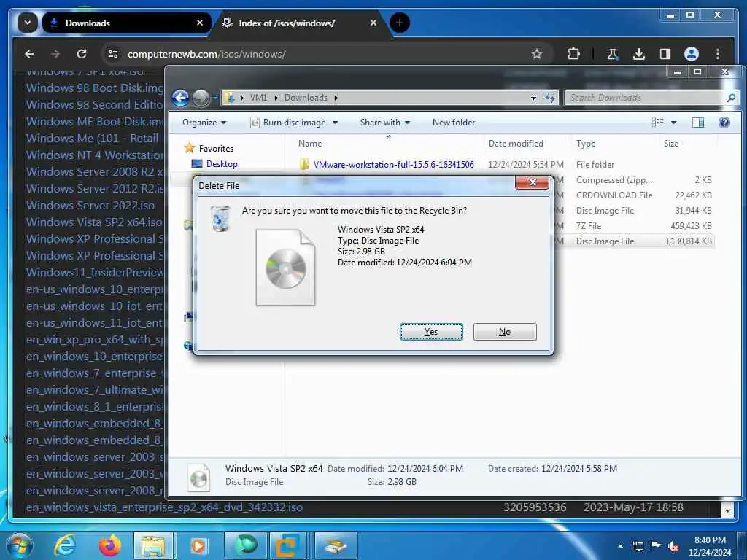This screenshot has width=747, height=560.
Task: Open Windows Media Player taskbar icon
Action: [198, 545]
